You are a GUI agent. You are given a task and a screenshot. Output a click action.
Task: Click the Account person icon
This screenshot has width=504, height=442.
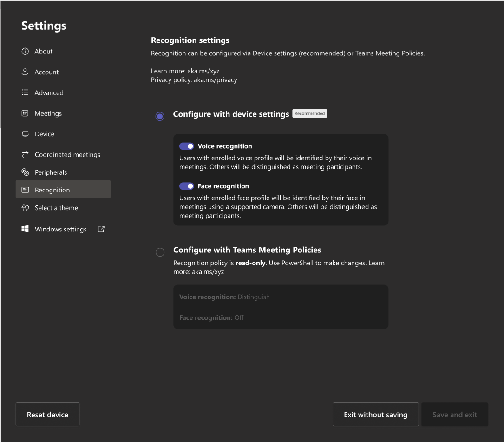point(25,72)
